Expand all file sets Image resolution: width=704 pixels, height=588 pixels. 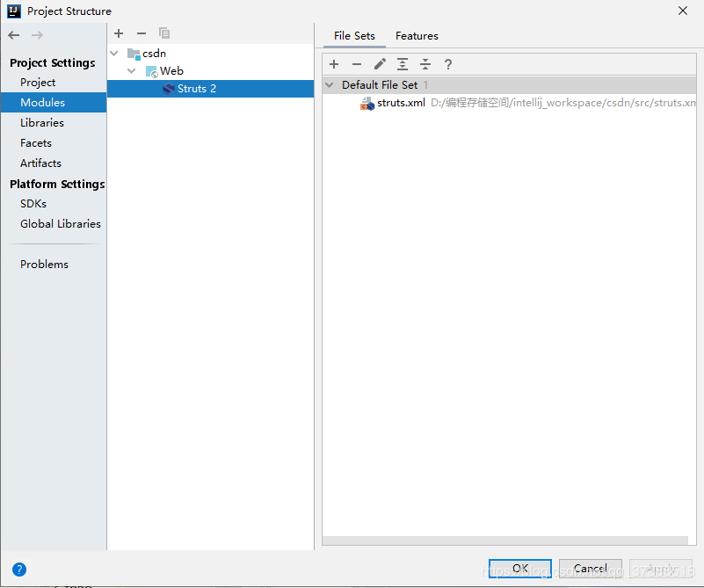[x=403, y=64]
